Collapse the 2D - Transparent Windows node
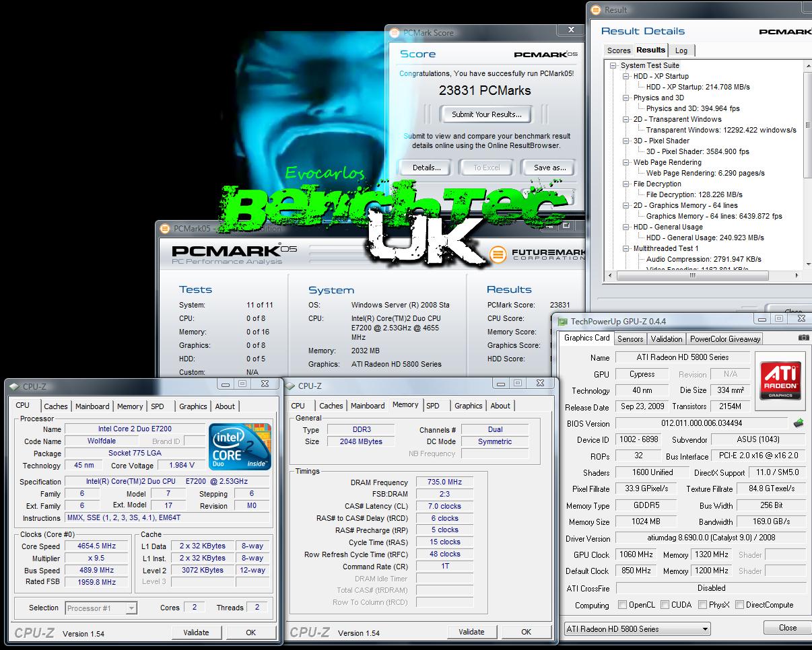 pyautogui.click(x=626, y=119)
